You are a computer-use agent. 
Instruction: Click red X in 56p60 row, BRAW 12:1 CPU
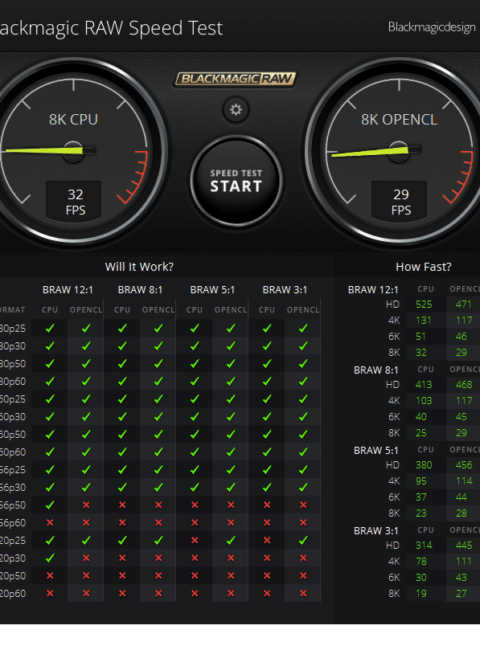click(x=50, y=523)
